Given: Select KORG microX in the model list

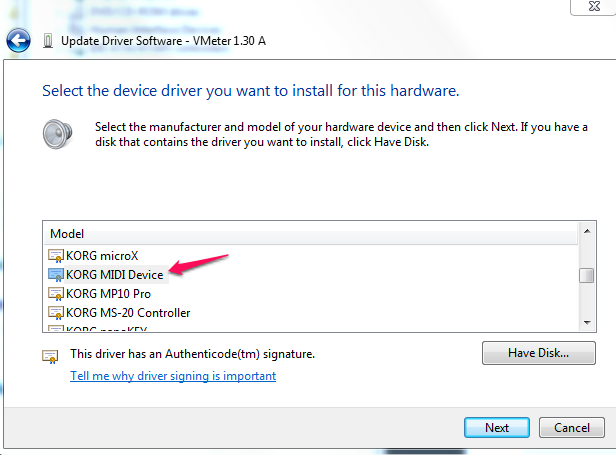Looking at the screenshot, I should click(102, 256).
